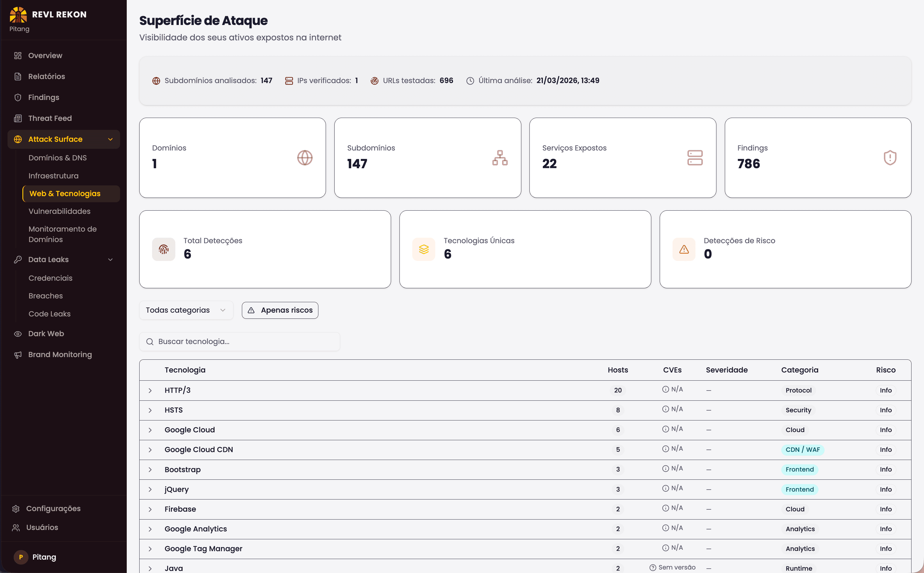Click the Overview sidebar icon
924x573 pixels.
point(18,55)
